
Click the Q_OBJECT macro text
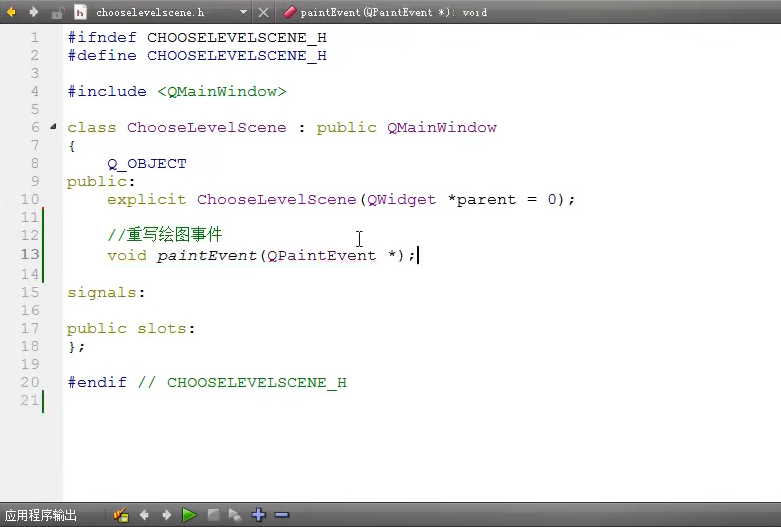point(147,163)
